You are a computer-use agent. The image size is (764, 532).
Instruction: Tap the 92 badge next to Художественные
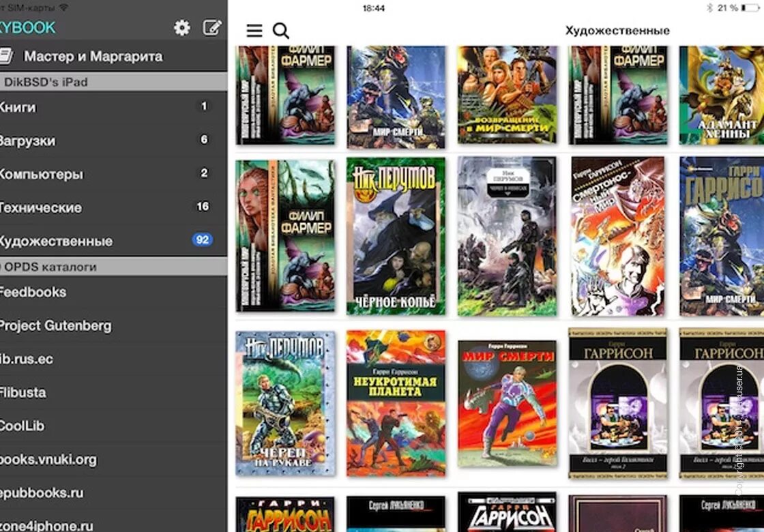click(202, 239)
